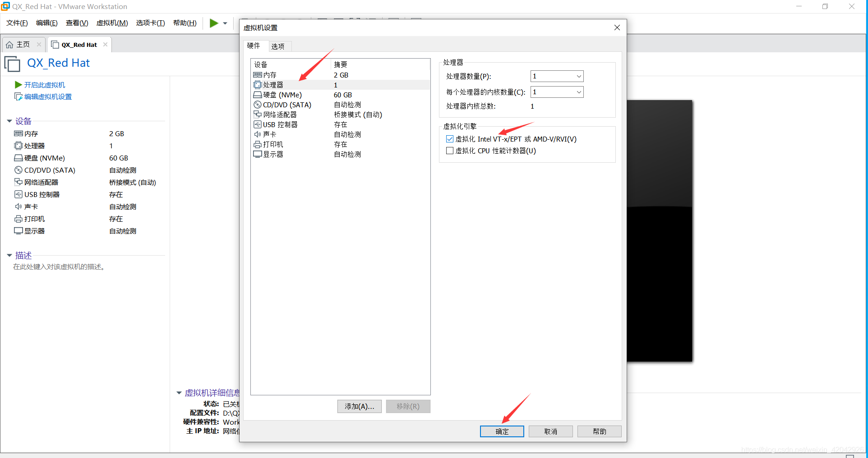
Task: Click the VMware Workstation title bar app icon
Action: click(x=5, y=6)
